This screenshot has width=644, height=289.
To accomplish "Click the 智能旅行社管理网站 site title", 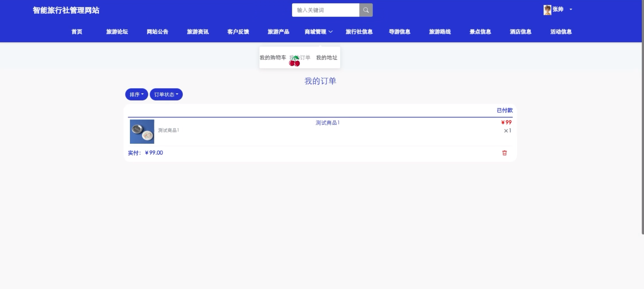I will [x=66, y=10].
